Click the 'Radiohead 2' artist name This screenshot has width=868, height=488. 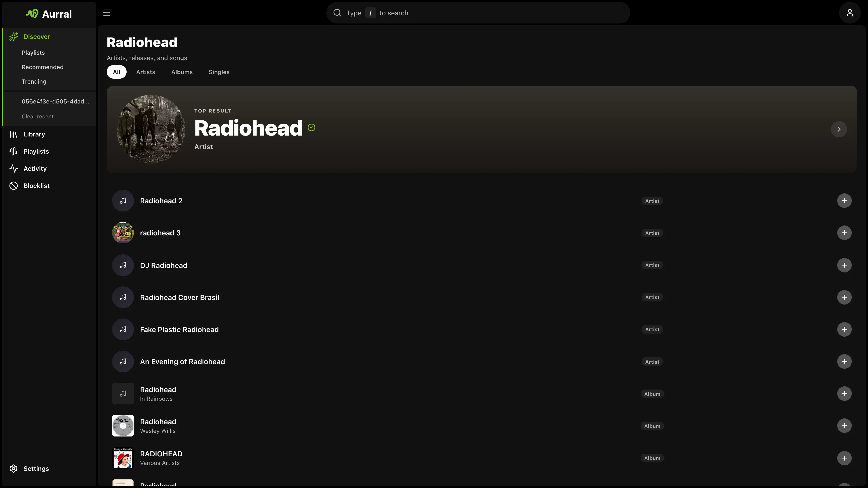(161, 201)
